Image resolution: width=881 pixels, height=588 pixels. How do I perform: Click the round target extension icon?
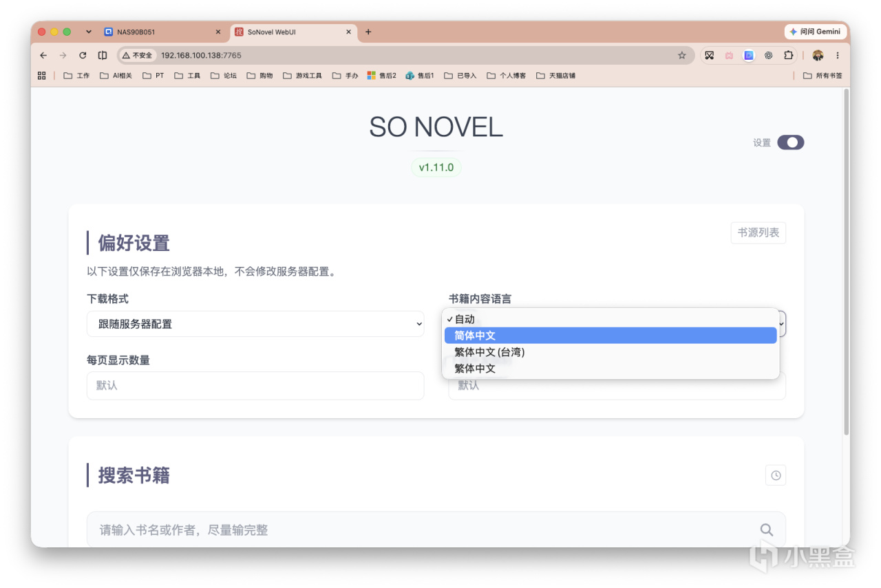(769, 55)
